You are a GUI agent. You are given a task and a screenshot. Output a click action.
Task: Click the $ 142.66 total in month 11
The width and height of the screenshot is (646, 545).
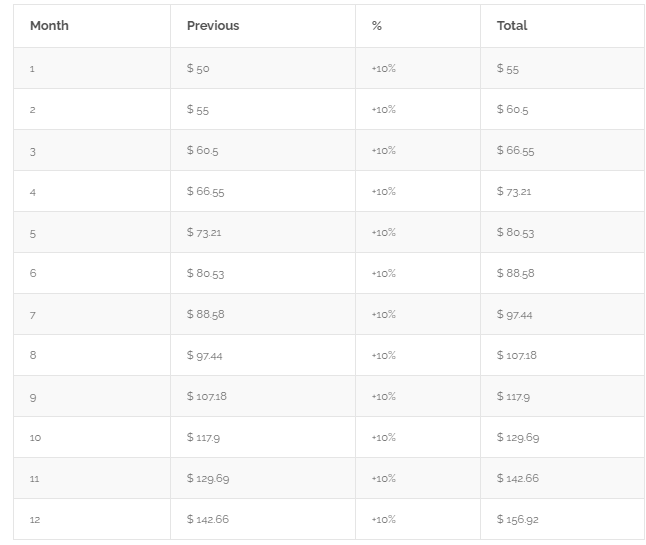pyautogui.click(x=518, y=479)
